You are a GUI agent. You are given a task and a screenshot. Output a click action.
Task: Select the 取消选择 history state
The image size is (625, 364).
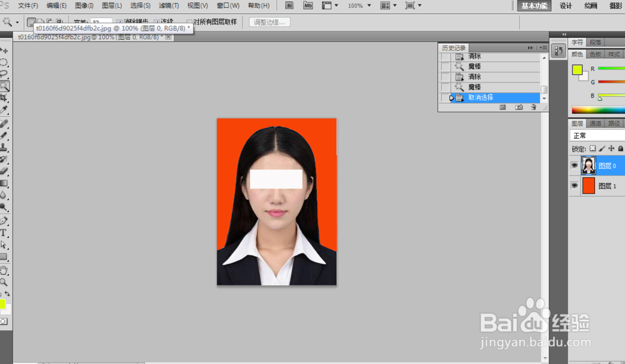(495, 97)
